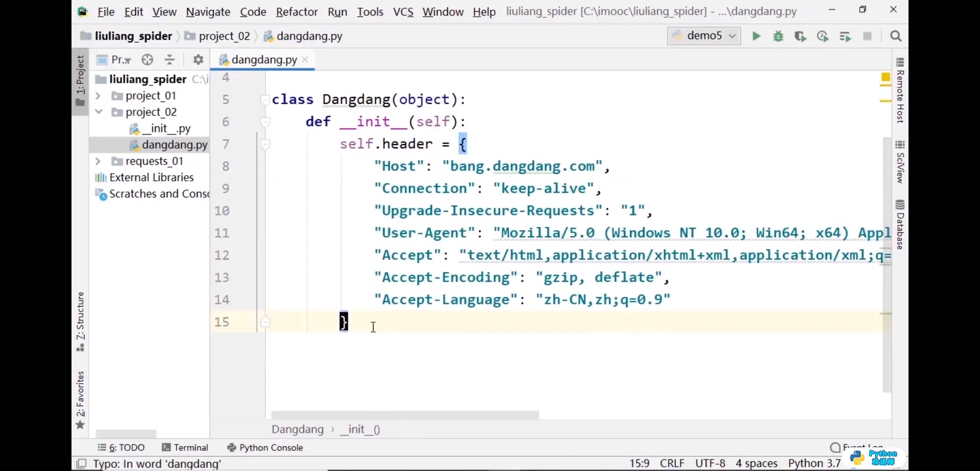The width and height of the screenshot is (980, 471).
Task: Run demo5 with coverage
Action: pyautogui.click(x=800, y=36)
